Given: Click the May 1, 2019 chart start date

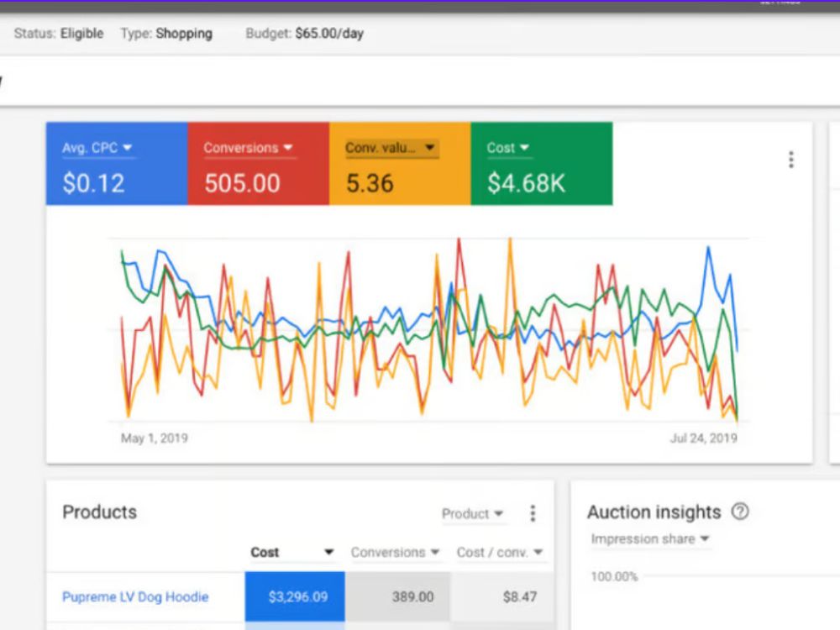Looking at the screenshot, I should pyautogui.click(x=155, y=438).
